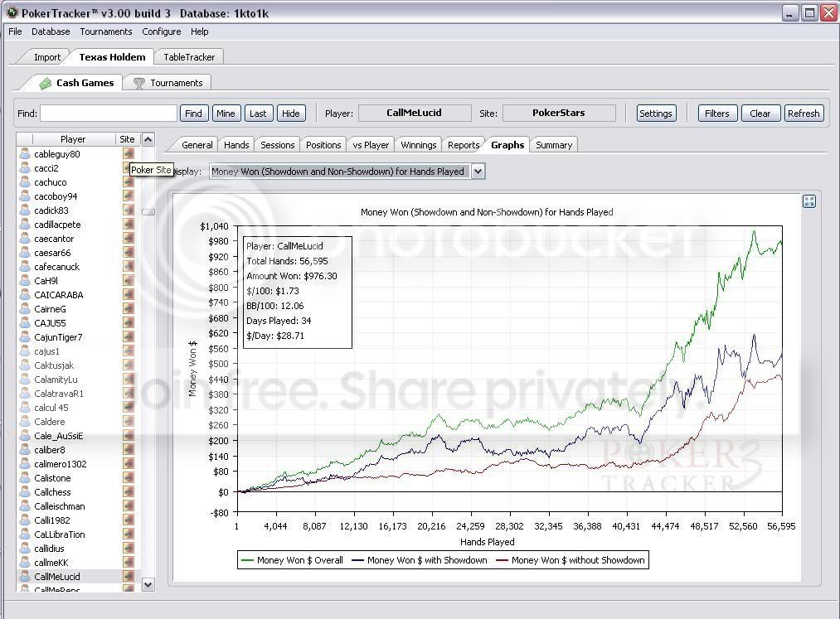
Task: Open the Settings button
Action: (656, 113)
